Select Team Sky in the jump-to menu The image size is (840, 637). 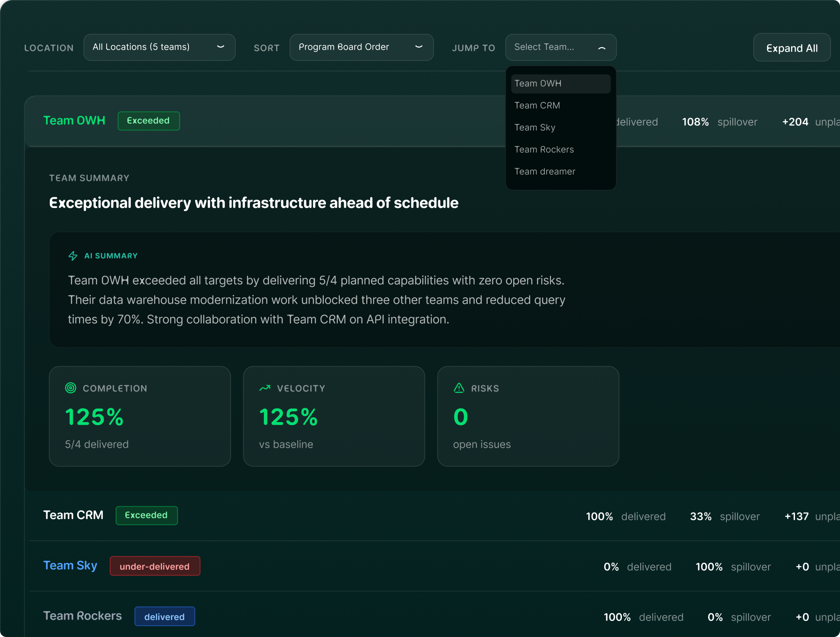pos(560,128)
